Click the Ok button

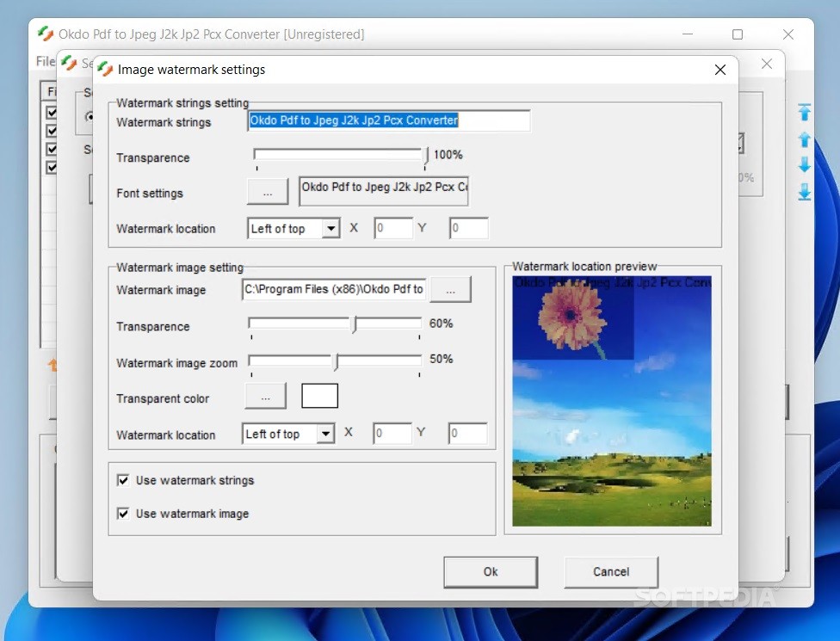tap(491, 572)
